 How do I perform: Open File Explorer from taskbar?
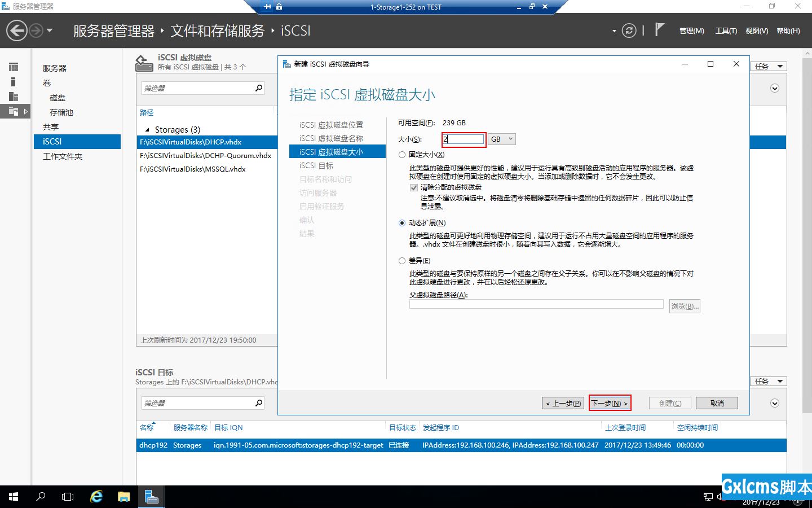(x=124, y=497)
